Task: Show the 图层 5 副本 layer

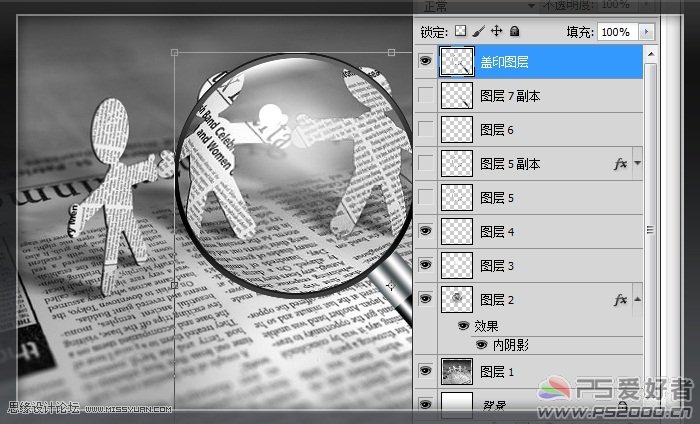Action: click(425, 163)
